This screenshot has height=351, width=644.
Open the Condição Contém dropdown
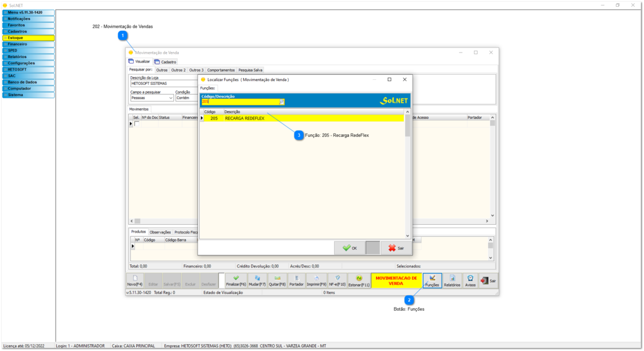coord(186,98)
